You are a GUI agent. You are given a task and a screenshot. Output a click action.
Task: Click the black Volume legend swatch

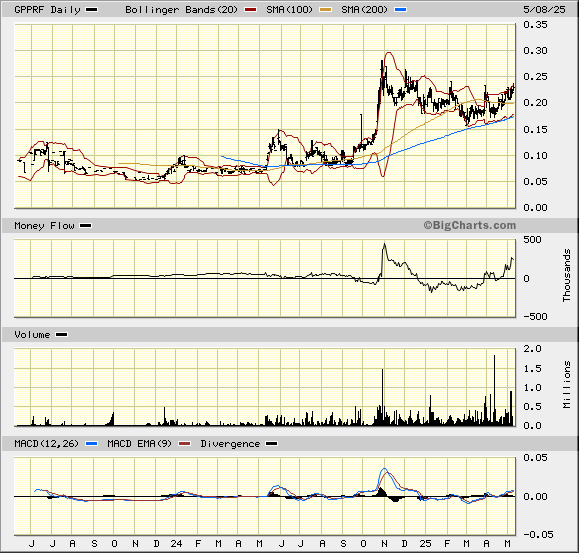tap(61, 335)
